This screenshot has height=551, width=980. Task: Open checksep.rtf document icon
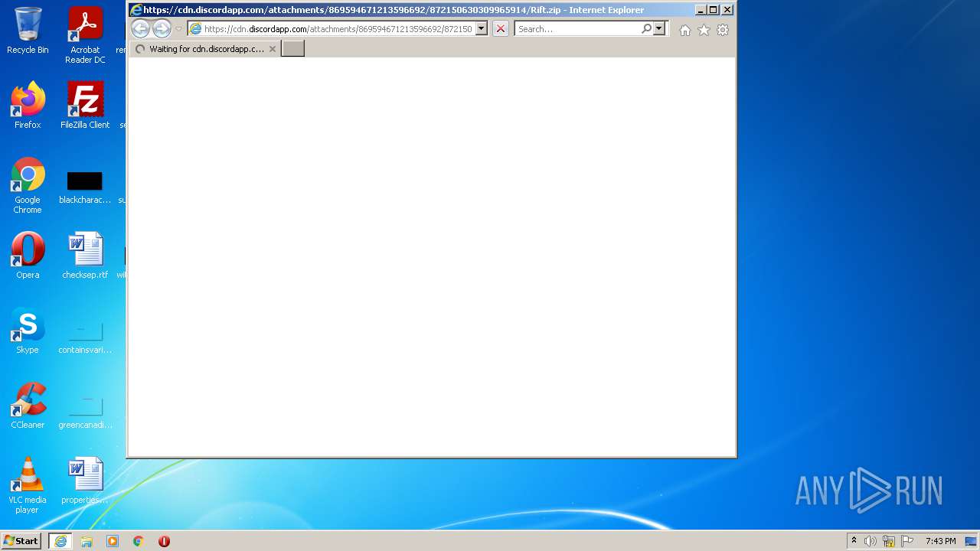tap(85, 255)
